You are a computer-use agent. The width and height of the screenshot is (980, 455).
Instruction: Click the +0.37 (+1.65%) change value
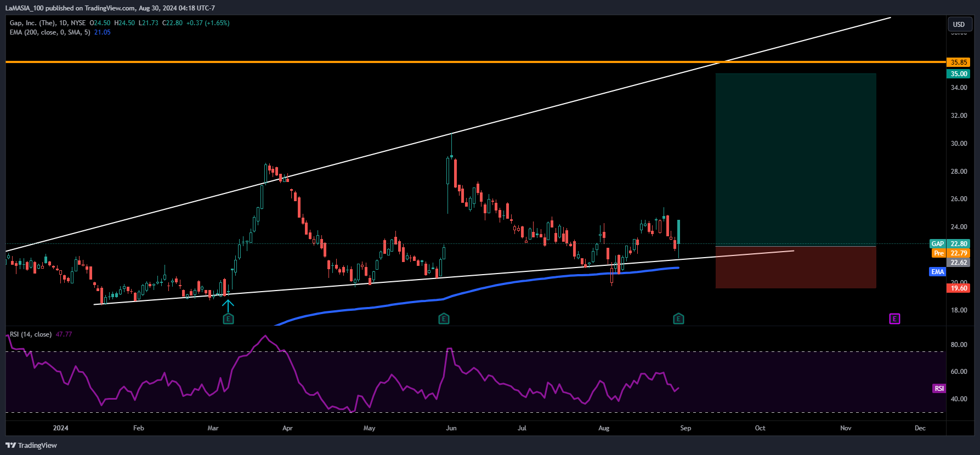point(208,23)
